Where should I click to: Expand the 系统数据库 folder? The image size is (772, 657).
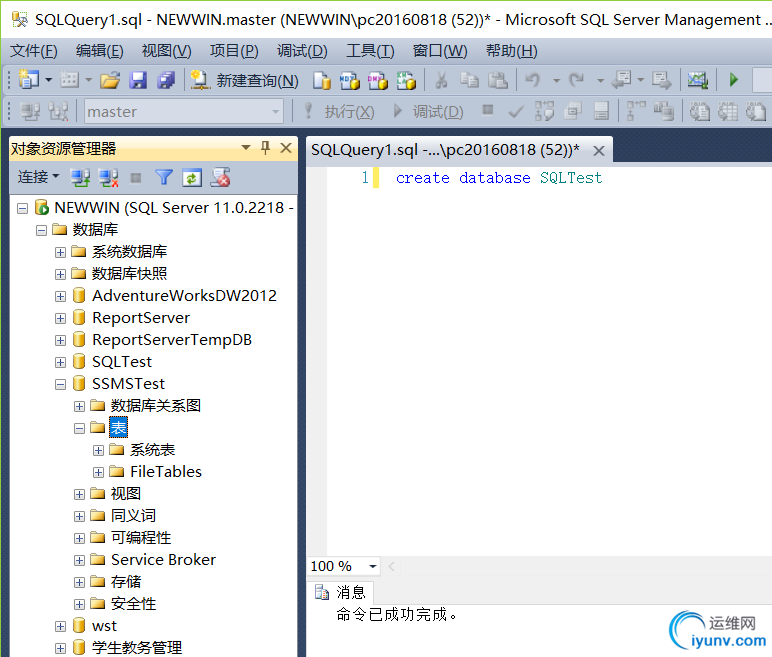click(x=60, y=252)
